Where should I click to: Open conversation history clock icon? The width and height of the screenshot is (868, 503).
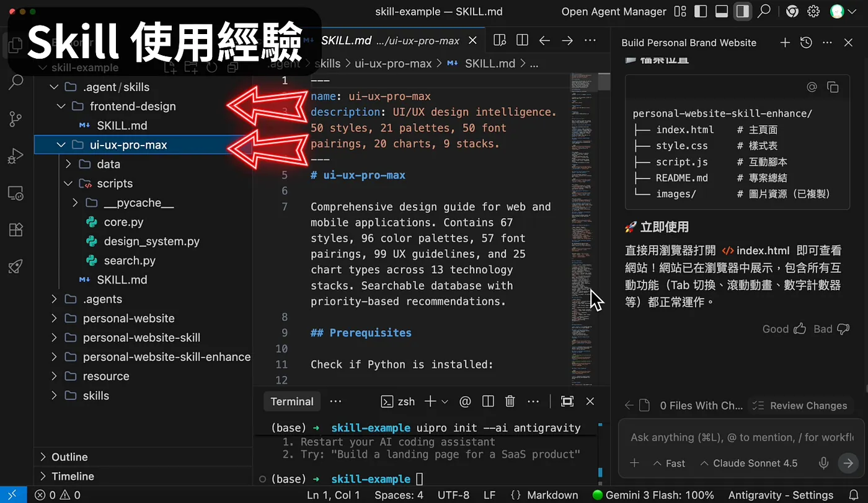tap(806, 43)
